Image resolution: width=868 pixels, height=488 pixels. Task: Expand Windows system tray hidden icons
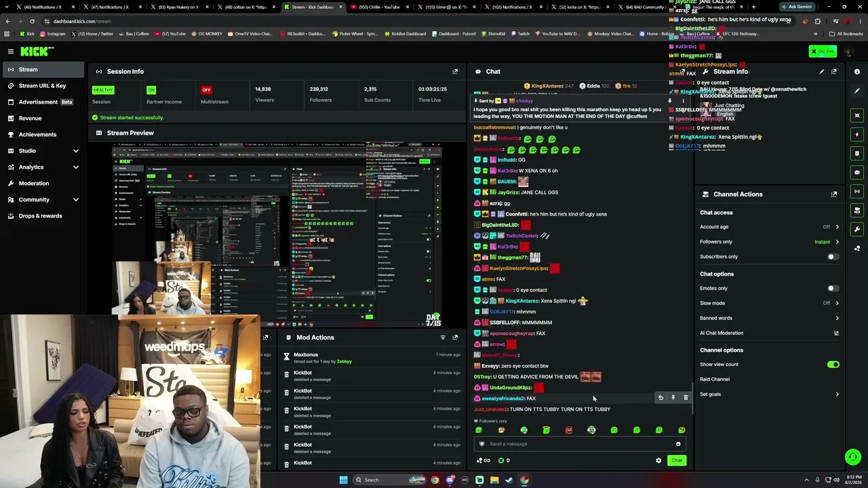point(806,480)
